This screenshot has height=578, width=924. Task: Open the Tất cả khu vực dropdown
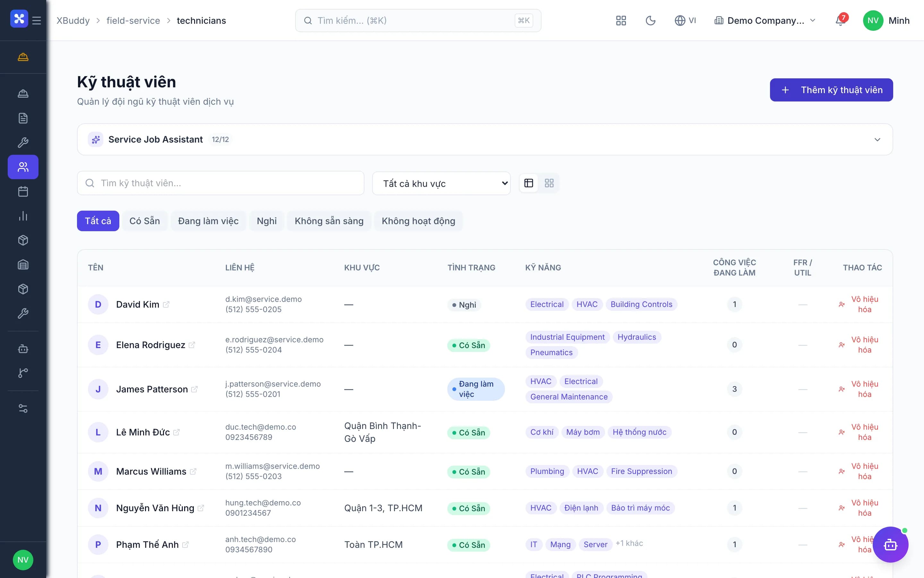pos(441,183)
